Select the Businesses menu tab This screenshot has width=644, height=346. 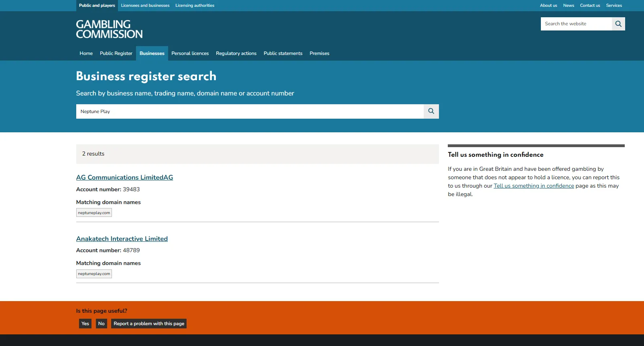point(152,53)
